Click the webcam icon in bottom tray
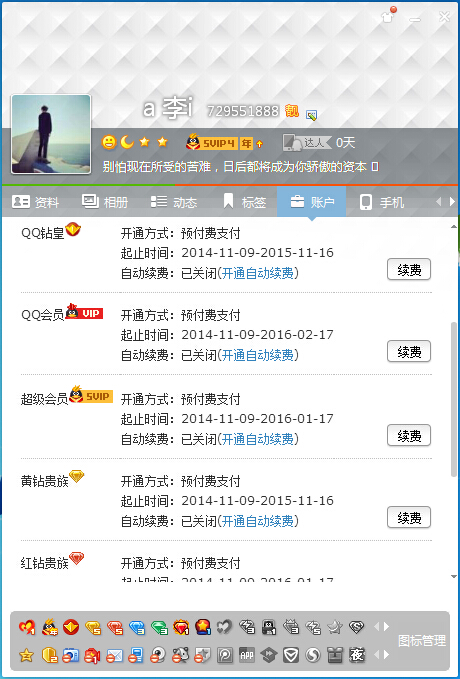The height and width of the screenshot is (679, 460). tap(158, 656)
